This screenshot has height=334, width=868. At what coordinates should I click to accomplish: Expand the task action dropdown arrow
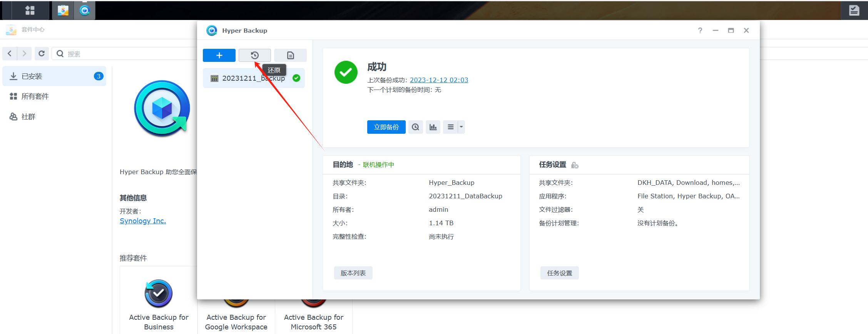(x=461, y=127)
